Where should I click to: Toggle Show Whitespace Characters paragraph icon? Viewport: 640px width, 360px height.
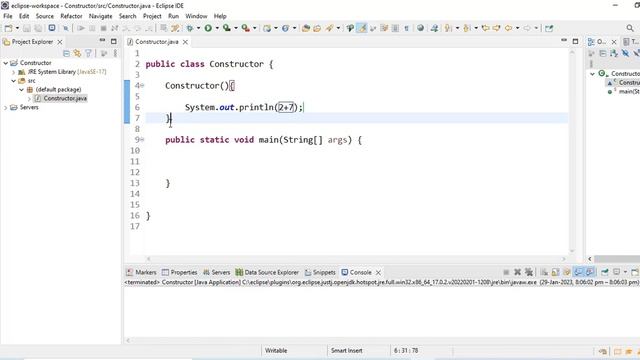pyautogui.click(x=407, y=28)
